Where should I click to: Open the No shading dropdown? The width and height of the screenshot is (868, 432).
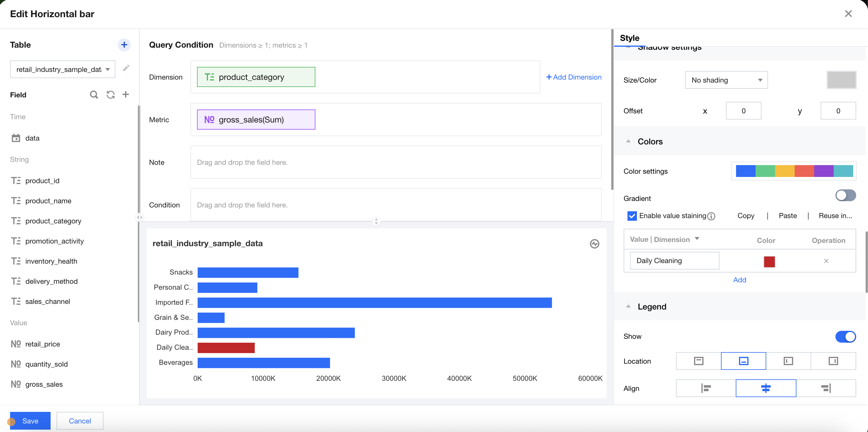[x=726, y=80]
